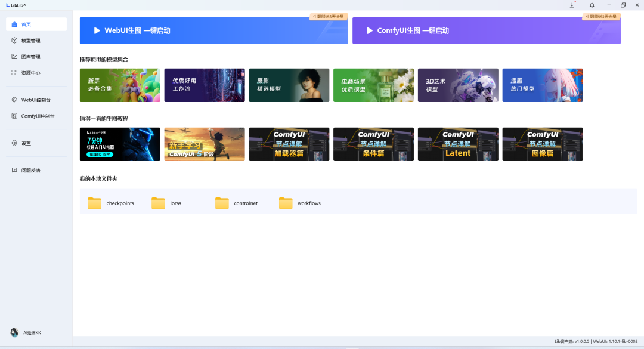Click the controlnet folder name
This screenshot has width=644, height=349.
[246, 203]
